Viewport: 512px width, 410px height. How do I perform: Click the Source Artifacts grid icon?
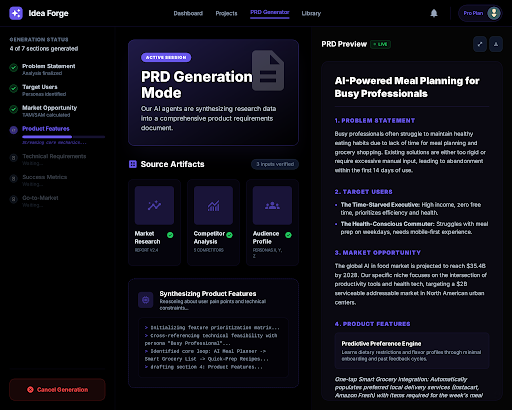click(x=133, y=164)
